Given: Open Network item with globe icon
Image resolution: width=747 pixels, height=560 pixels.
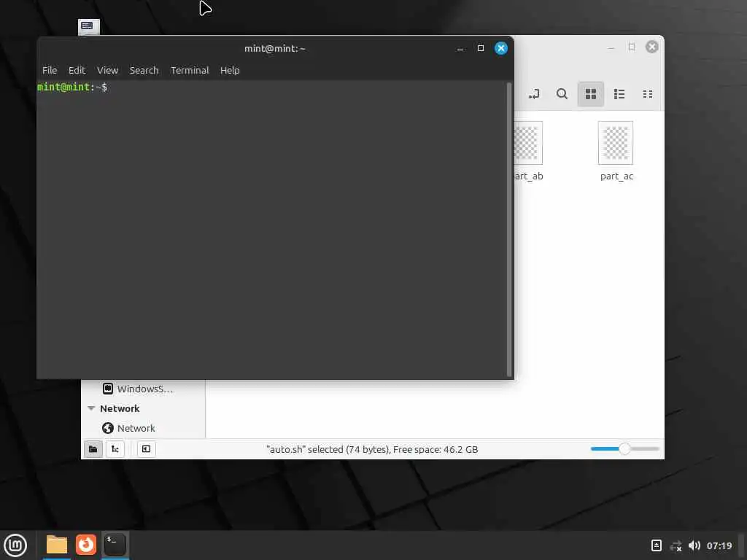Looking at the screenshot, I should pyautogui.click(x=128, y=428).
